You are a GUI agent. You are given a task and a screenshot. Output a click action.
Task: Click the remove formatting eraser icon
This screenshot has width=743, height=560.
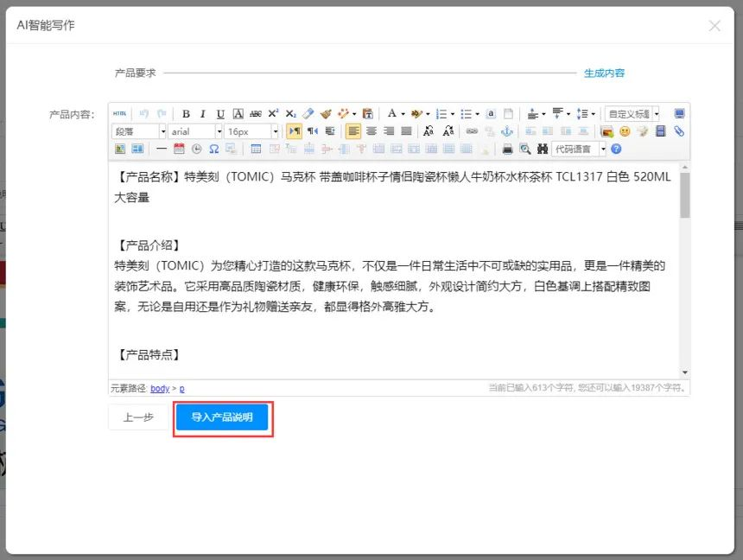tap(308, 114)
